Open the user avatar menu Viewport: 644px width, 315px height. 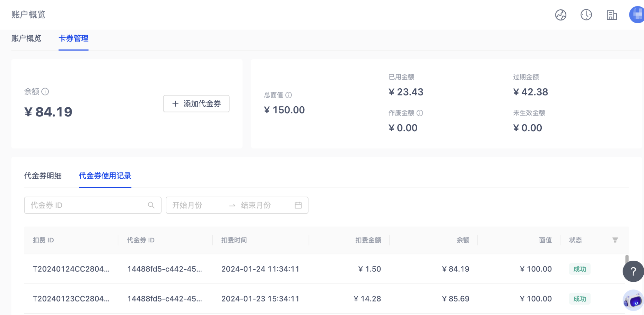click(x=637, y=15)
